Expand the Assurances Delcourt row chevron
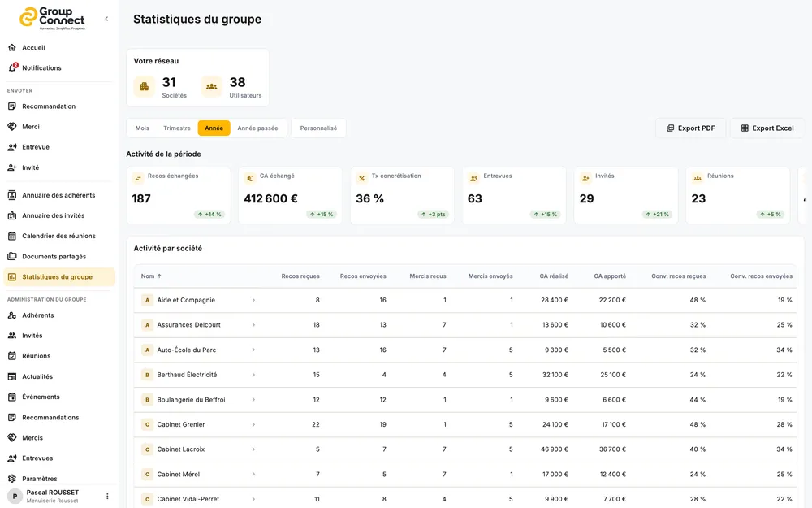 point(253,325)
